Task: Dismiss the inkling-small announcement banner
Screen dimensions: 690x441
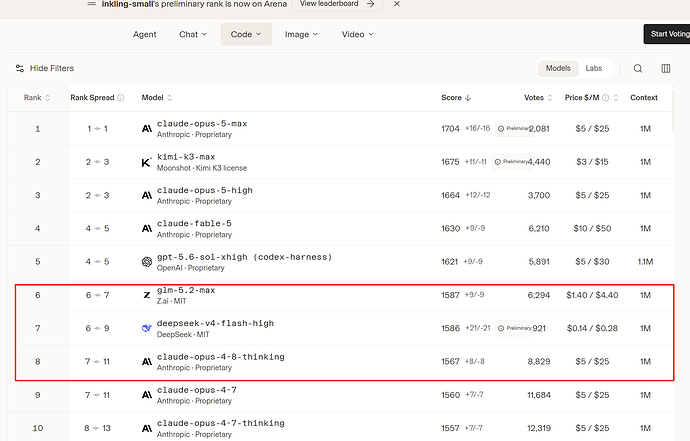Action: pos(396,4)
